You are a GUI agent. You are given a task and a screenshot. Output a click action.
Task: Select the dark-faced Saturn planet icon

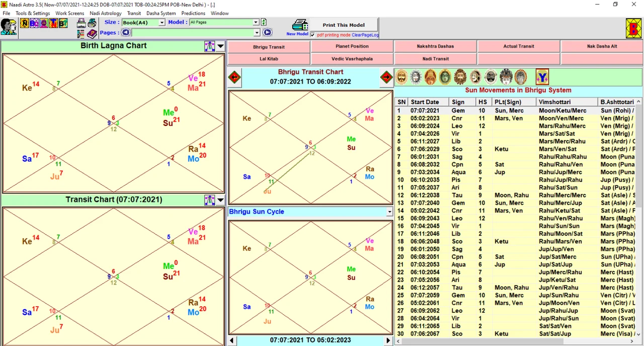click(x=491, y=77)
